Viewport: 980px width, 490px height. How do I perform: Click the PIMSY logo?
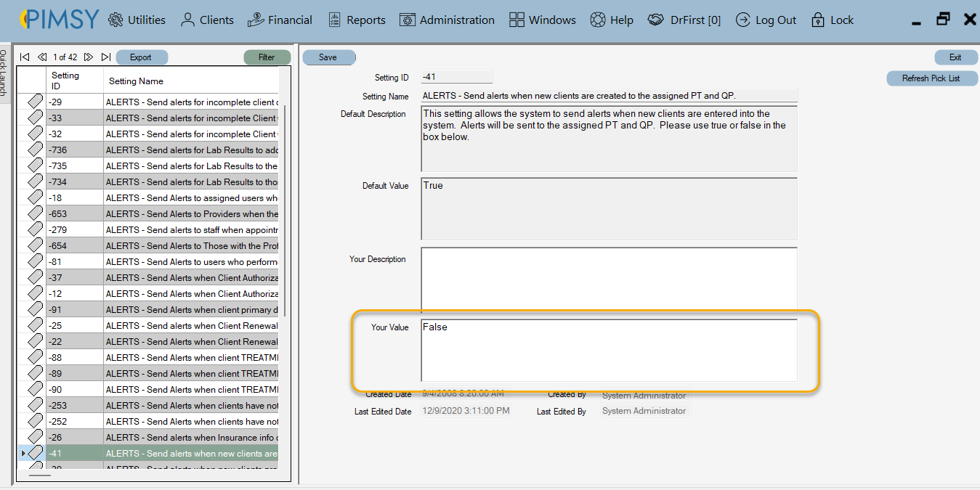point(57,20)
